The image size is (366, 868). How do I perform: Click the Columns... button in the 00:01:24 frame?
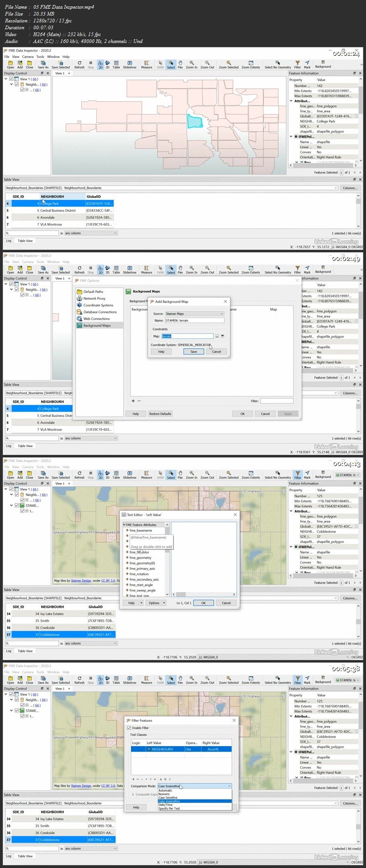pyautogui.click(x=350, y=188)
